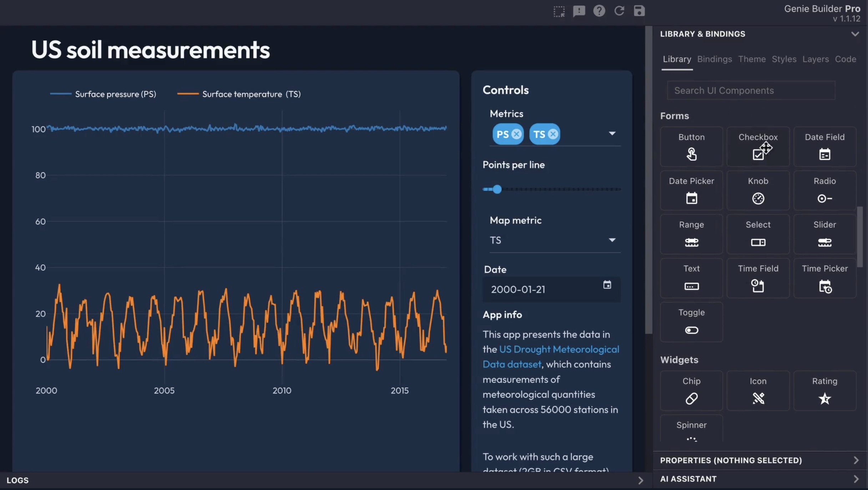The height and width of the screenshot is (490, 868).
Task: Refresh the app preview
Action: tap(619, 11)
